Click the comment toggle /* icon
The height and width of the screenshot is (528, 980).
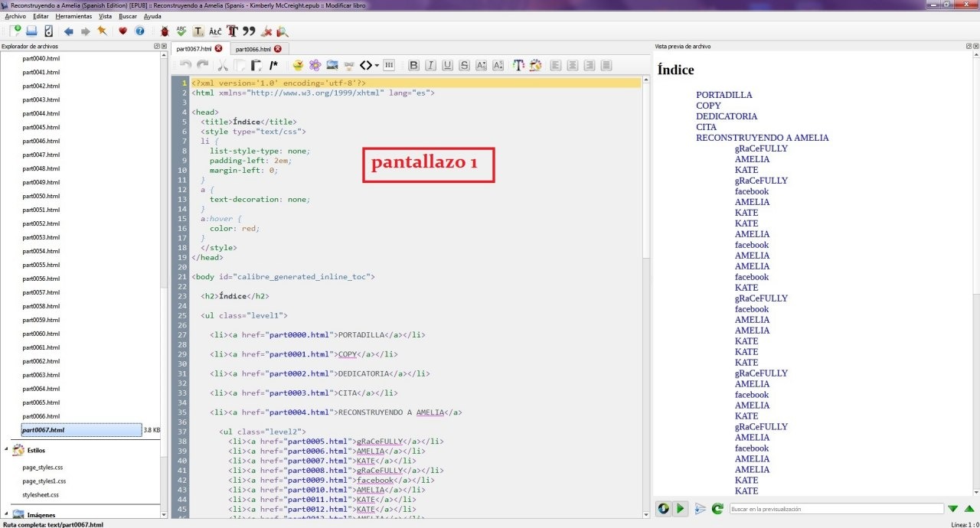coord(273,66)
